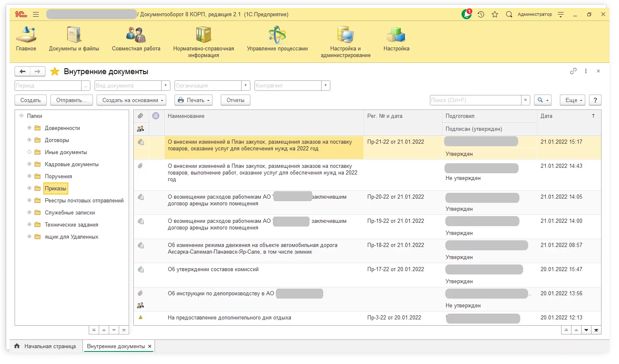This screenshot has width=619, height=364.
Task: Expand the Договоры folder
Action: [29, 140]
